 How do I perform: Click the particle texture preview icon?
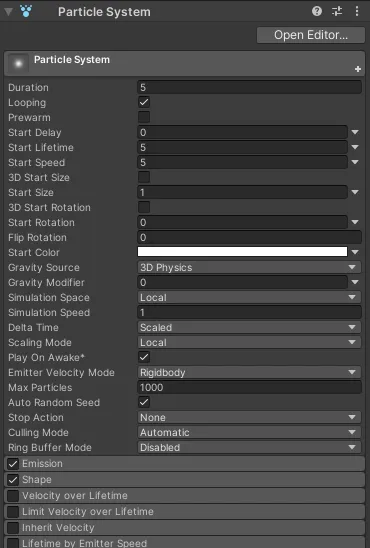18,64
